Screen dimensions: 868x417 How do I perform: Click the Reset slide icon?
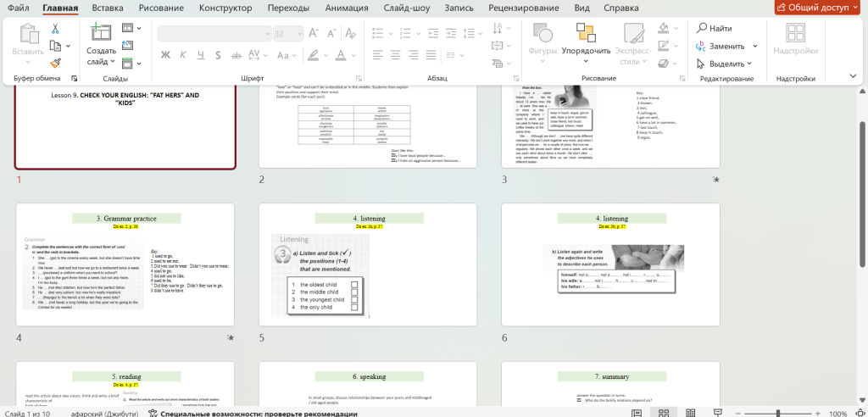tap(127, 45)
